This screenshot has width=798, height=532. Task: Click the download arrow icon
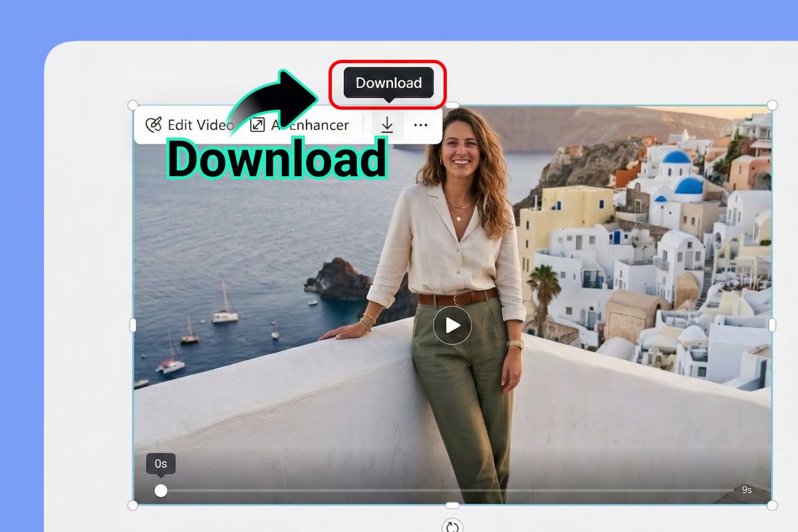pyautogui.click(x=388, y=124)
